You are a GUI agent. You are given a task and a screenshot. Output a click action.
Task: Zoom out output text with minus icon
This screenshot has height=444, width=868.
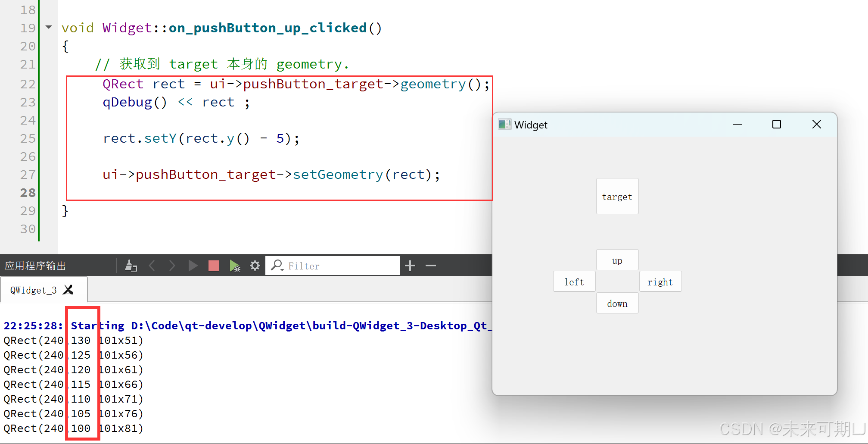point(431,266)
